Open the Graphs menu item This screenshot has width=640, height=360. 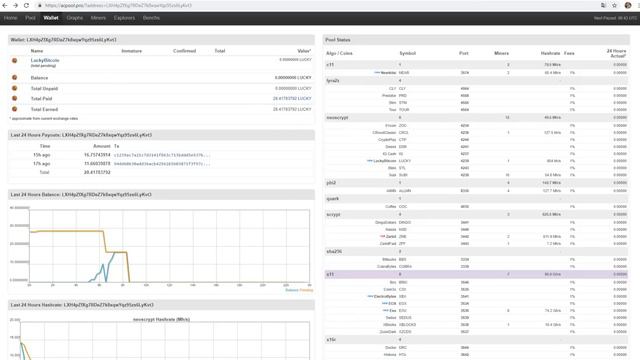75,18
